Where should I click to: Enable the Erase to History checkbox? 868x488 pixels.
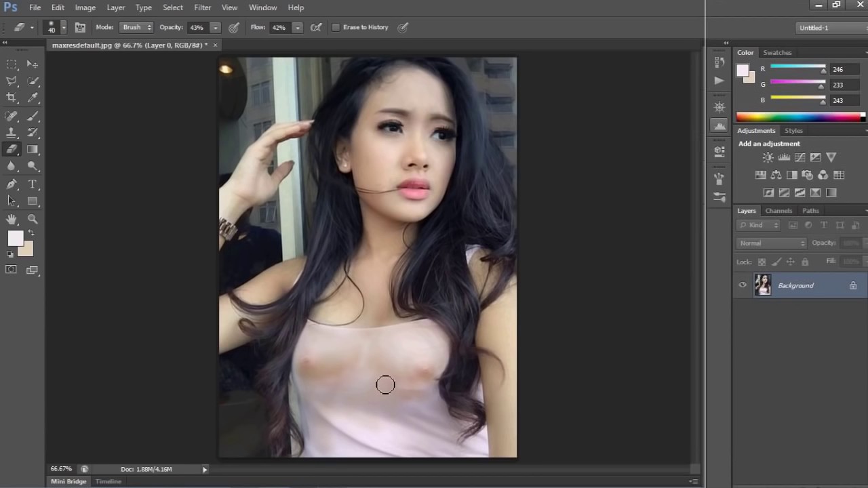[336, 27]
